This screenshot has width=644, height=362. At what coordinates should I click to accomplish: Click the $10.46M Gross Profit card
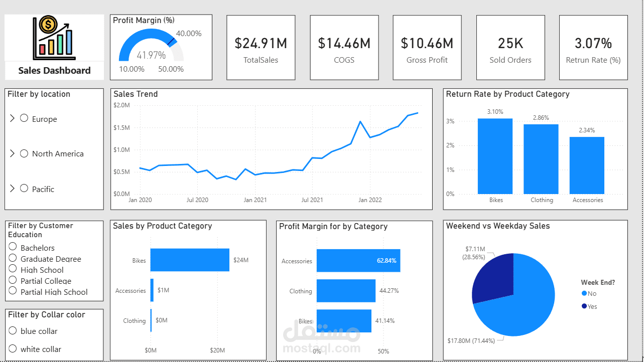point(427,48)
